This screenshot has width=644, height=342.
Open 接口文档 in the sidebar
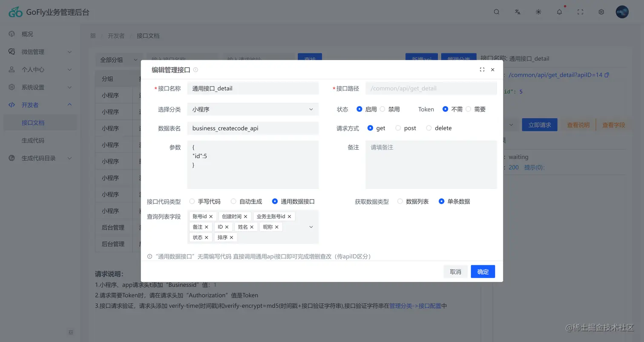[40, 123]
